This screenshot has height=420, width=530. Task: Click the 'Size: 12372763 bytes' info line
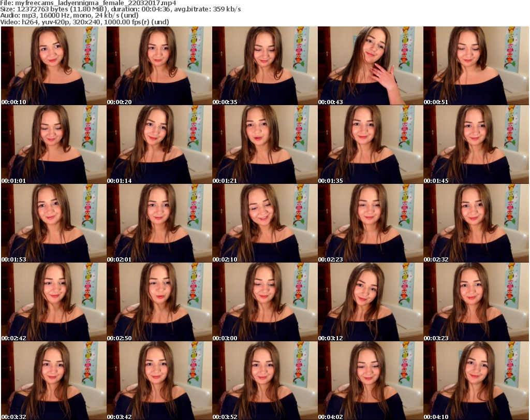coord(120,9)
